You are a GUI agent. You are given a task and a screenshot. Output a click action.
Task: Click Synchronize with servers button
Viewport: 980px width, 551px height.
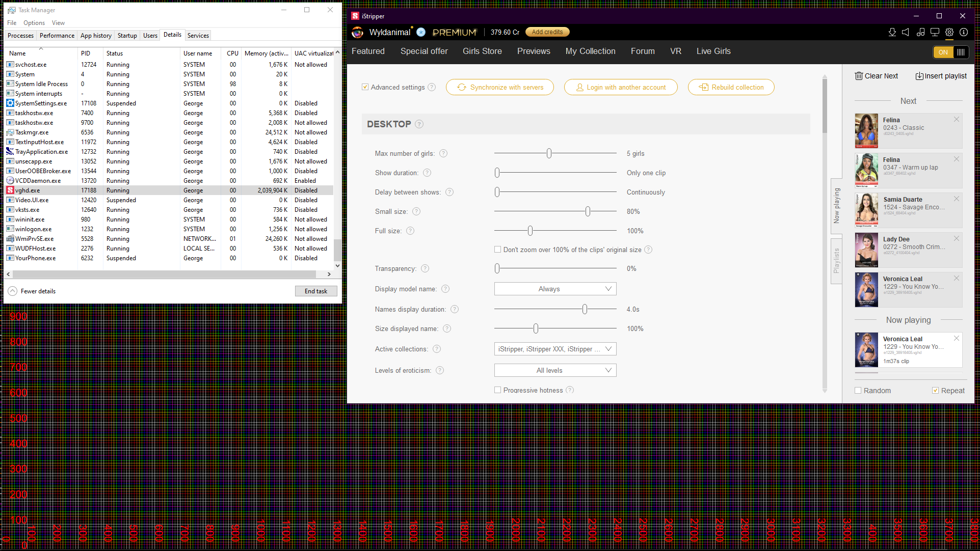click(x=499, y=87)
